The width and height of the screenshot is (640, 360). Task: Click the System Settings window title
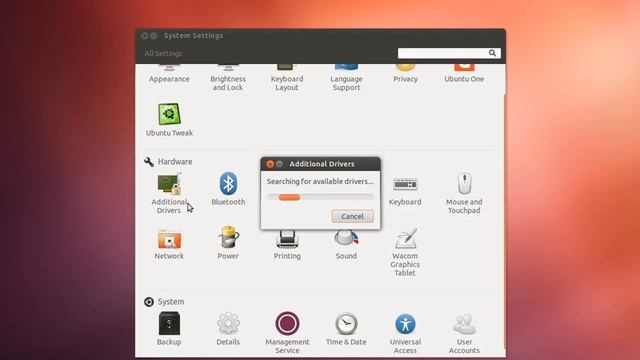coord(193,36)
